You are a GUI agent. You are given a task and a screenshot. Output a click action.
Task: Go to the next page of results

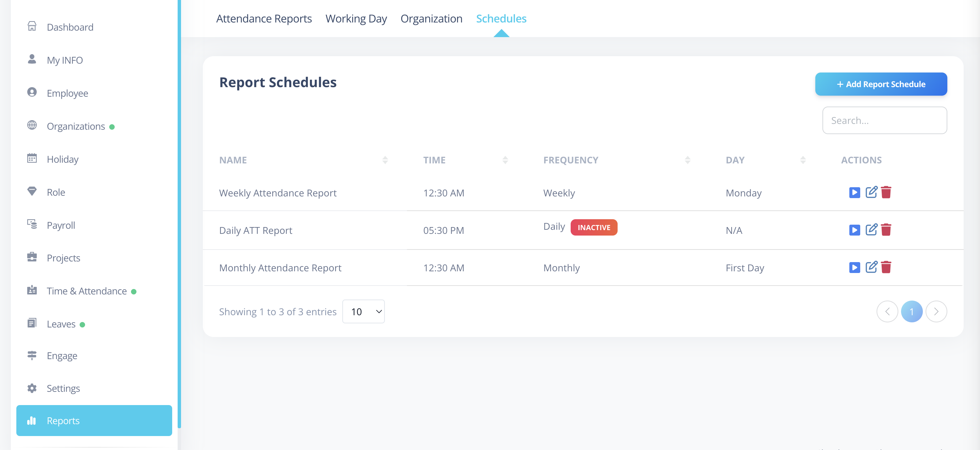pyautogui.click(x=936, y=311)
